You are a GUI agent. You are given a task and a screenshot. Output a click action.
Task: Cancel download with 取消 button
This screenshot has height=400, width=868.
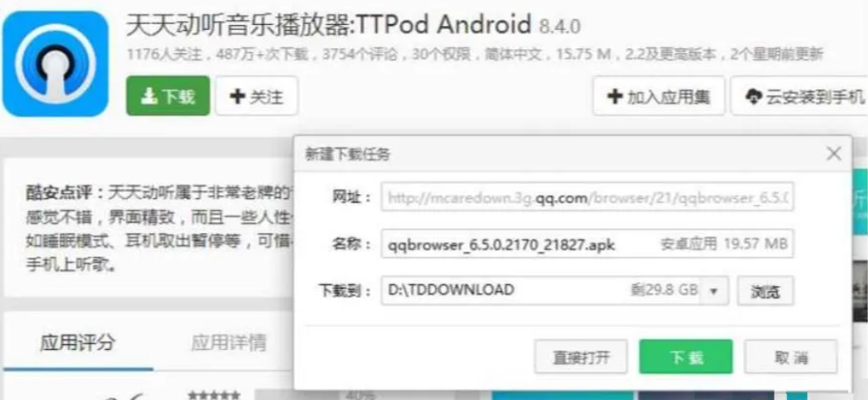click(x=790, y=357)
